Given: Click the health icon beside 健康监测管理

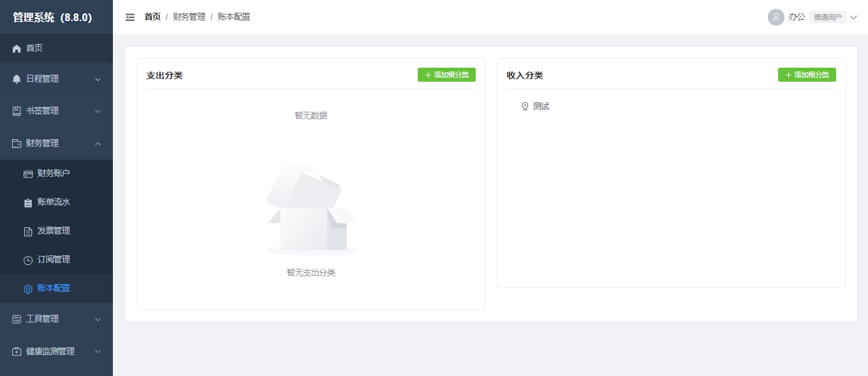Looking at the screenshot, I should pyautogui.click(x=17, y=352).
